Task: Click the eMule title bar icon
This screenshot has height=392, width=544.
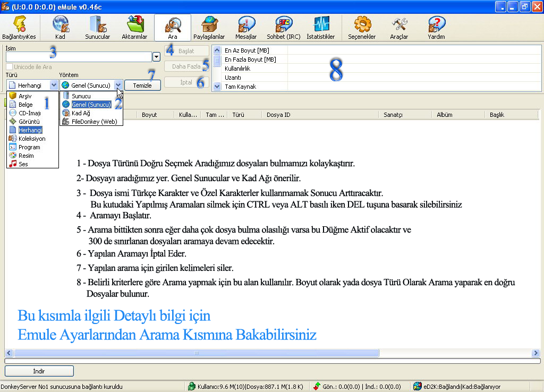Action: [5, 6]
